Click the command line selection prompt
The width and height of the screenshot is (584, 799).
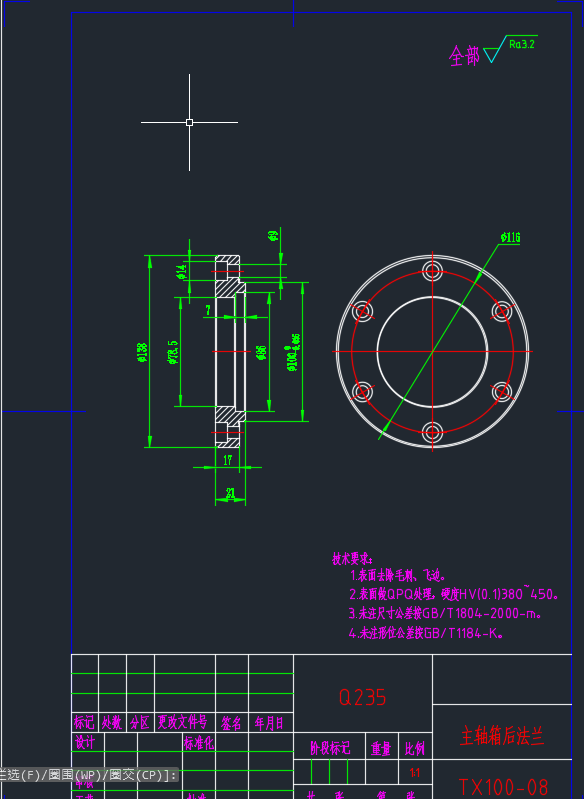pos(89,775)
